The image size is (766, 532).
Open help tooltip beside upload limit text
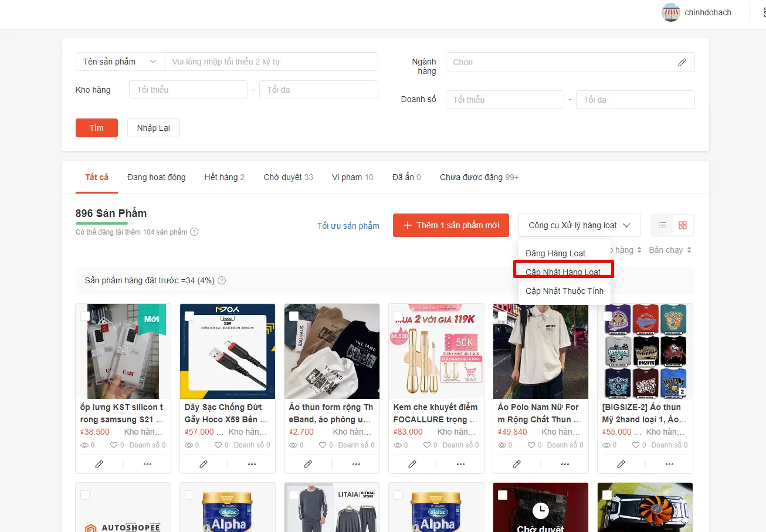point(194,232)
